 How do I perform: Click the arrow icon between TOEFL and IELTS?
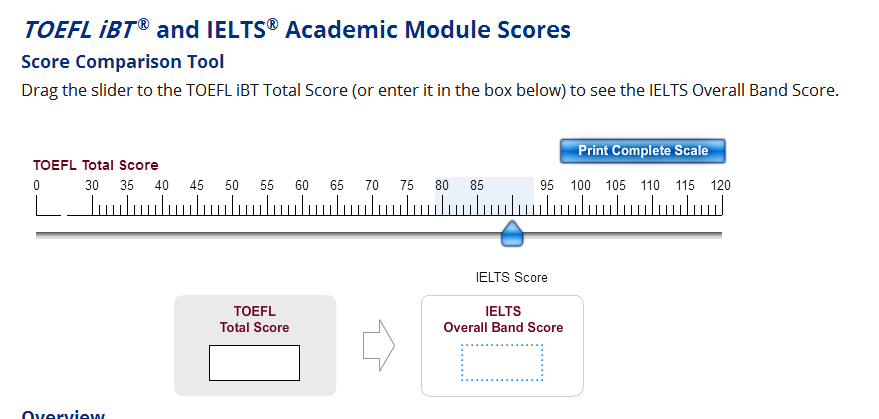tap(378, 345)
